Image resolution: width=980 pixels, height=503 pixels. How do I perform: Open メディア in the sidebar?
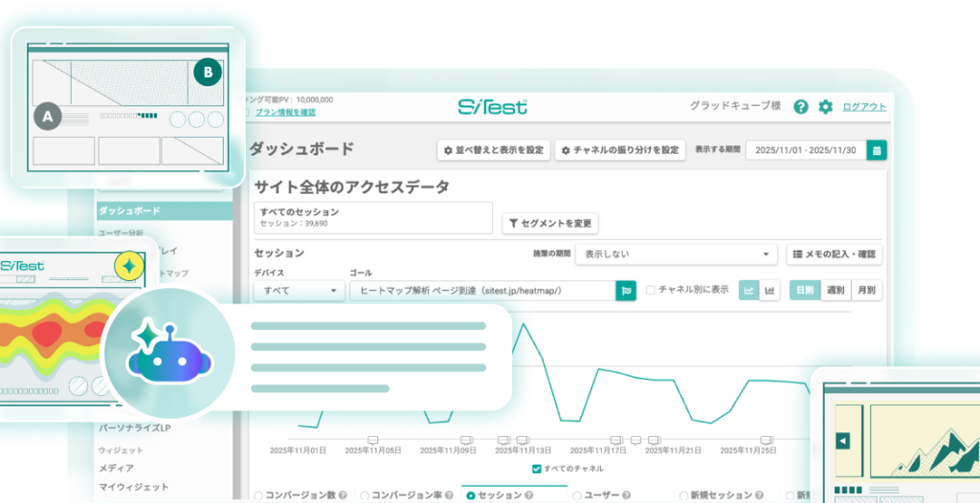[116, 468]
